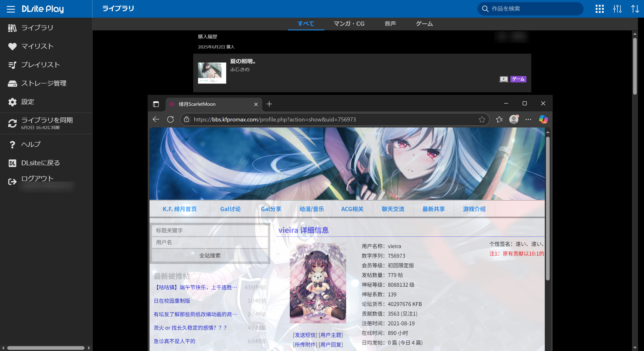Open the hamburger menu in DLsite Play
This screenshot has width=644, height=351.
11,9
